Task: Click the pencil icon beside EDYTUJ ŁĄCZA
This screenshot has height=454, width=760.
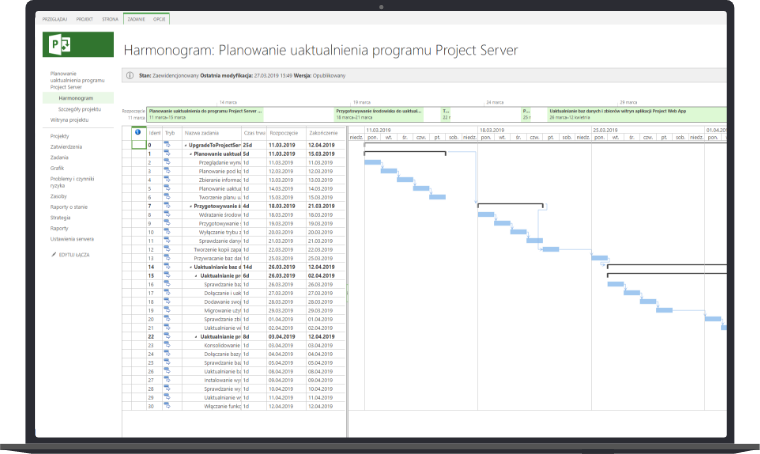Action: tap(54, 254)
